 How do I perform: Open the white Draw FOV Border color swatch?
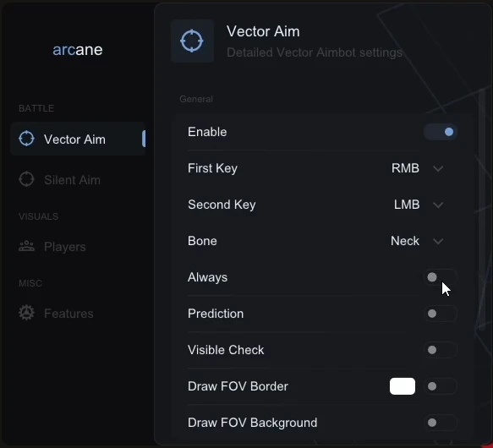[x=403, y=386]
